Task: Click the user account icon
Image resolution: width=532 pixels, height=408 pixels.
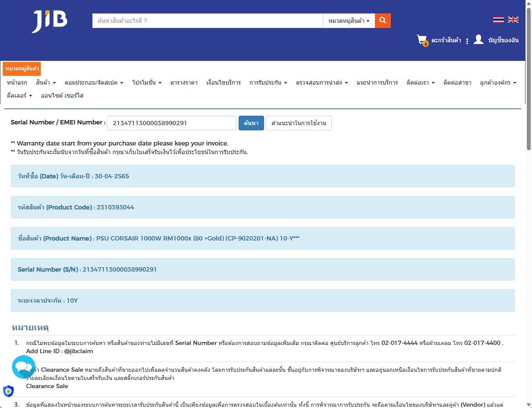Action: pos(478,40)
